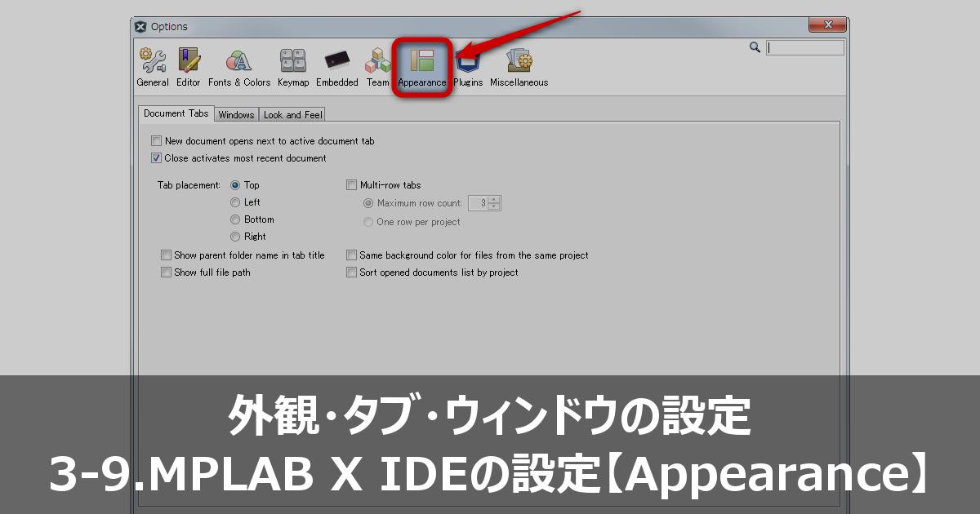Open the Fonts & Colors category
This screenshot has height=514, width=980.
coord(239,68)
